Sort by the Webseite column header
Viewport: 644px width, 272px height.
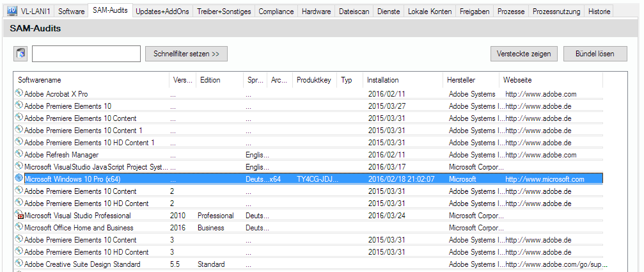point(551,80)
